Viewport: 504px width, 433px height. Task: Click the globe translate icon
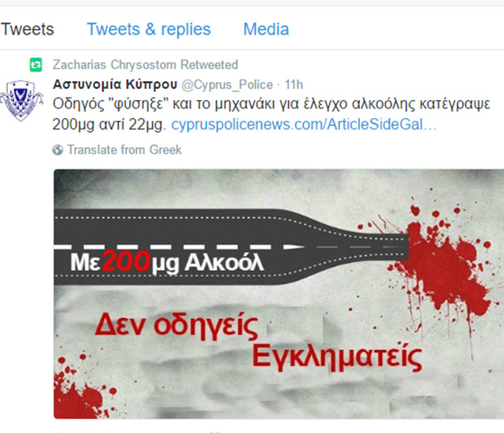57,150
